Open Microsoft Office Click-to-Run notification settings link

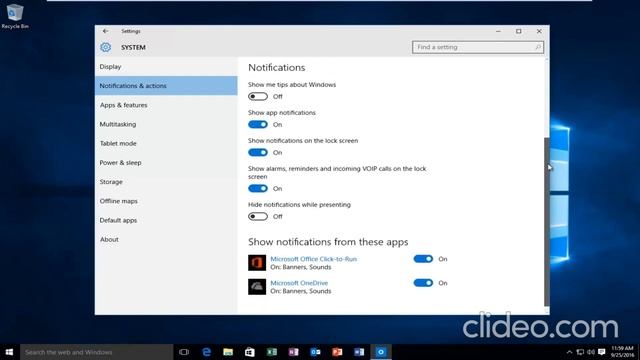click(x=313, y=259)
